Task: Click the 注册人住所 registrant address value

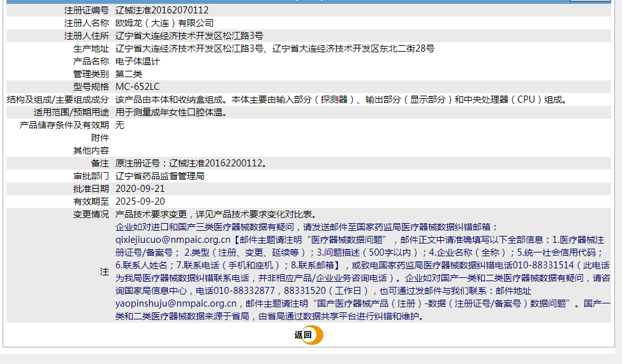Action: point(189,36)
